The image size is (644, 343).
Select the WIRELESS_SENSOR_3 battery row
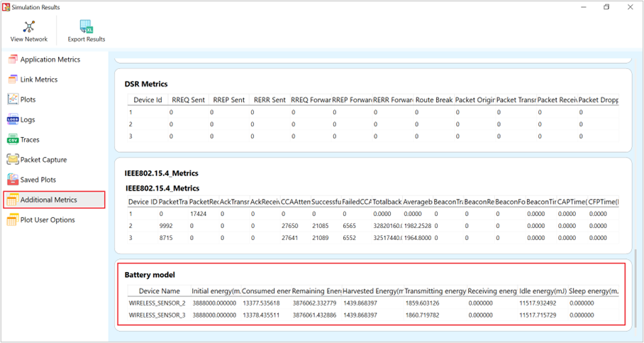pos(156,314)
